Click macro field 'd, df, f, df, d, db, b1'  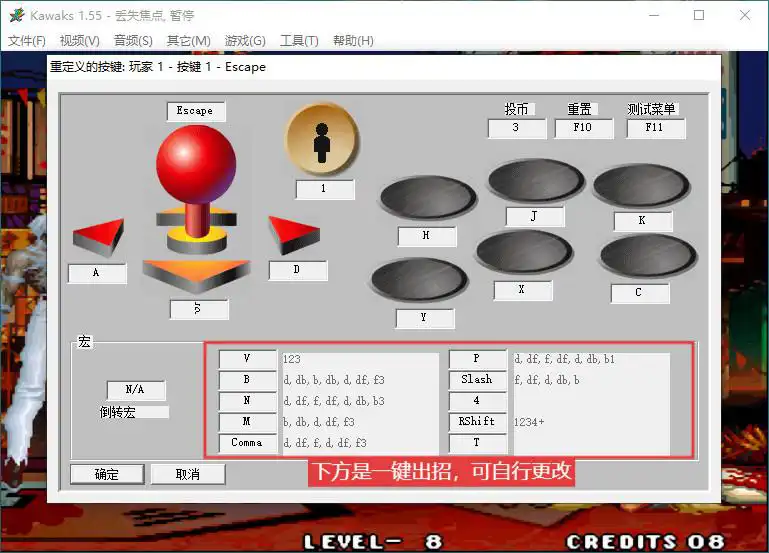pyautogui.click(x=591, y=359)
